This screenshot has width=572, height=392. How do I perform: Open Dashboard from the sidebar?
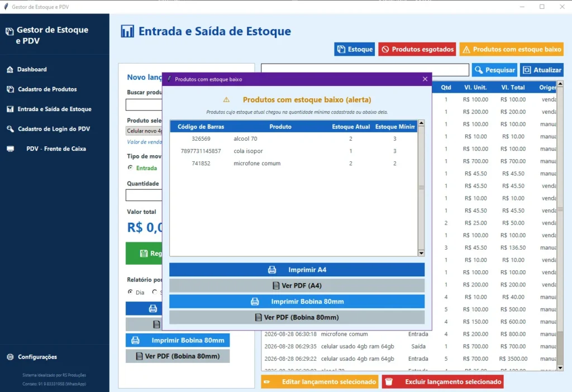[32, 69]
